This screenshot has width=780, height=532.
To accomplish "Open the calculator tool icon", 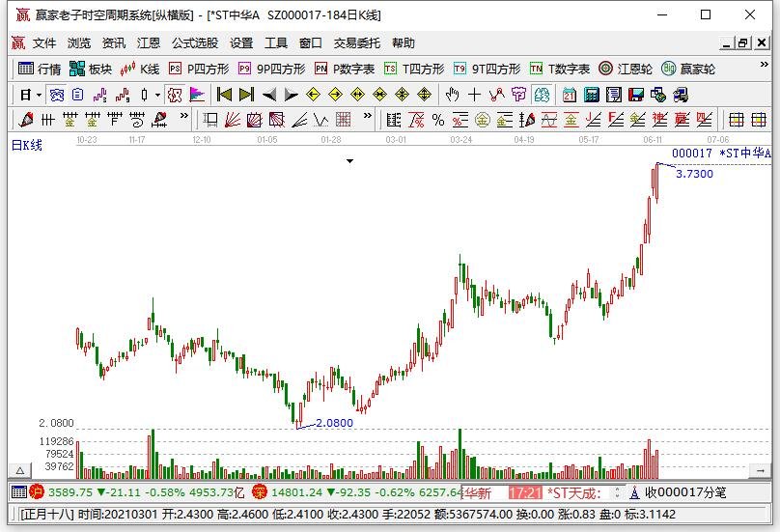I will pyautogui.click(x=592, y=95).
